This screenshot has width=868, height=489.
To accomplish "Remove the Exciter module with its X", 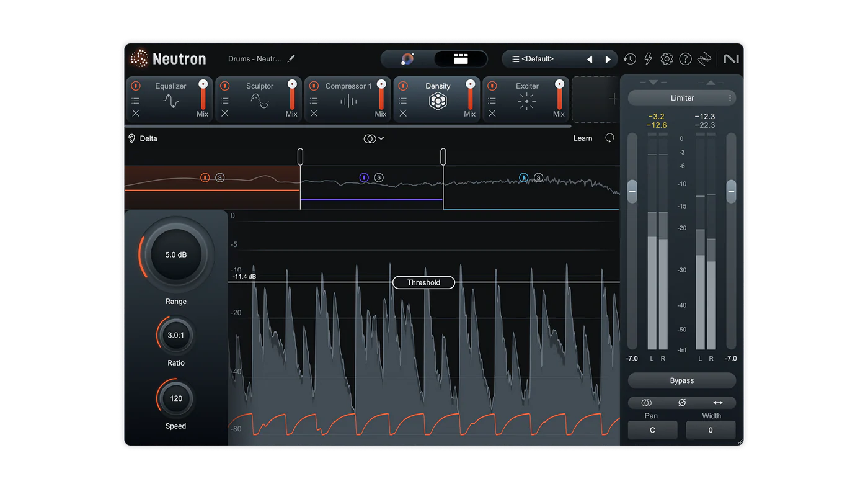I will coord(492,114).
